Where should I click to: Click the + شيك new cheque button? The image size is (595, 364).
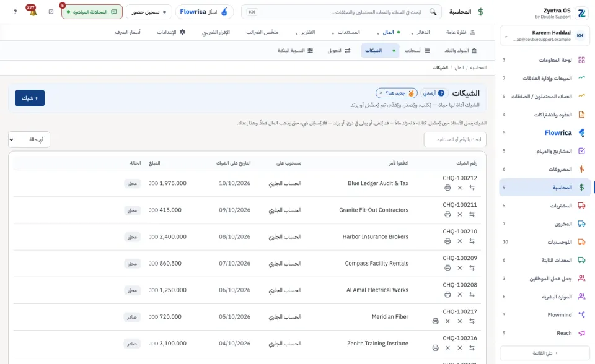point(30,98)
